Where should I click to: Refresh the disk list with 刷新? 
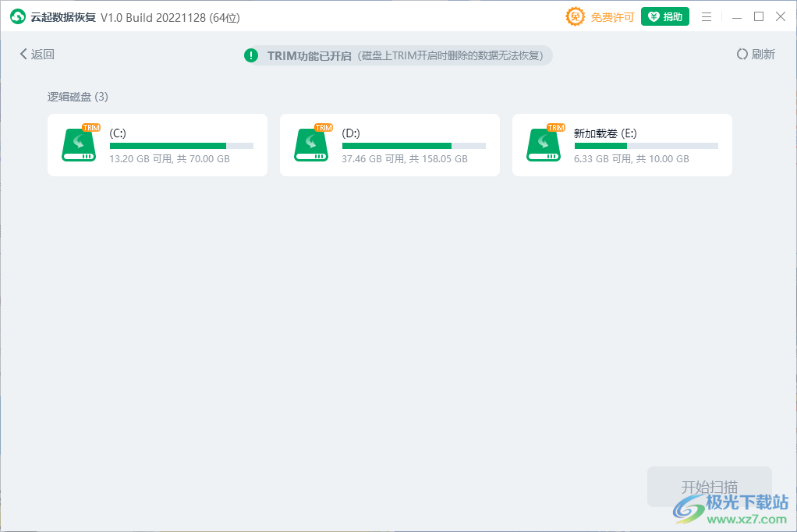756,55
